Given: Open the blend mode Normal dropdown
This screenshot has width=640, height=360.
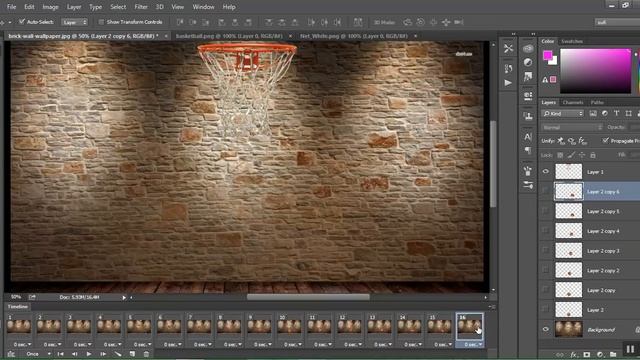Looking at the screenshot, I should [x=572, y=127].
